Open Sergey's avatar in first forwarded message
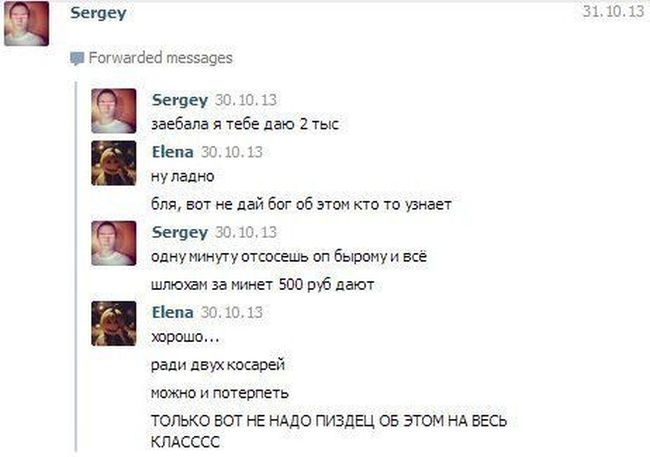Viewport: 650px width, 457px height. (x=114, y=111)
